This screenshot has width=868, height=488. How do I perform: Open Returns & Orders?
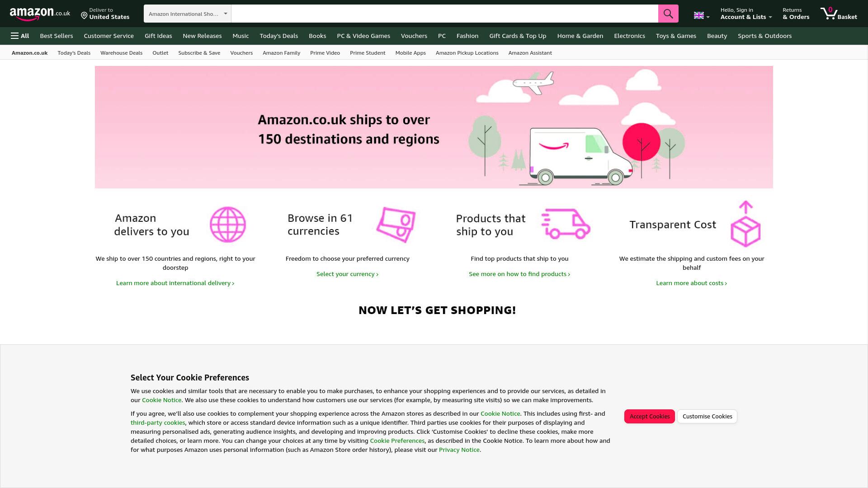[x=796, y=14]
